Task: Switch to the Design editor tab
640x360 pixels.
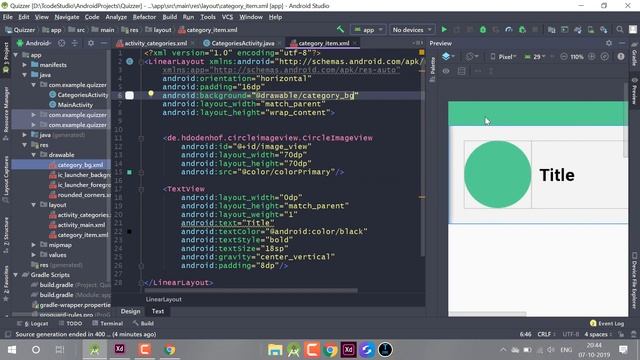Action: point(130,311)
